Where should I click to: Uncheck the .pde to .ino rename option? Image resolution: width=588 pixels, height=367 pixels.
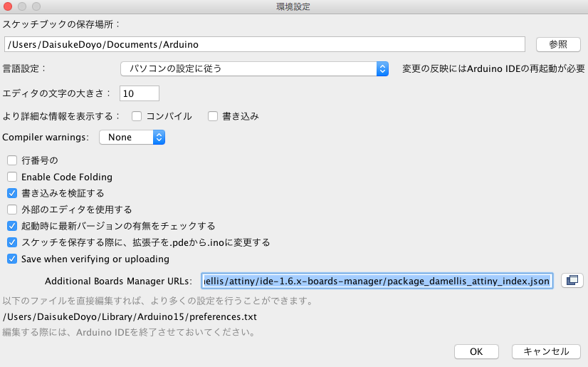coord(12,242)
